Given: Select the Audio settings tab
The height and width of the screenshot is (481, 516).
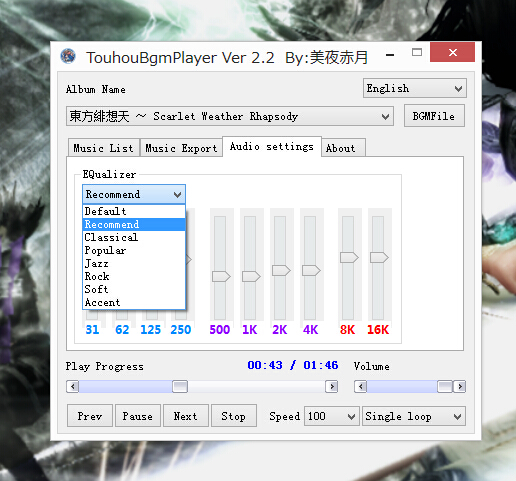Looking at the screenshot, I should 272,146.
